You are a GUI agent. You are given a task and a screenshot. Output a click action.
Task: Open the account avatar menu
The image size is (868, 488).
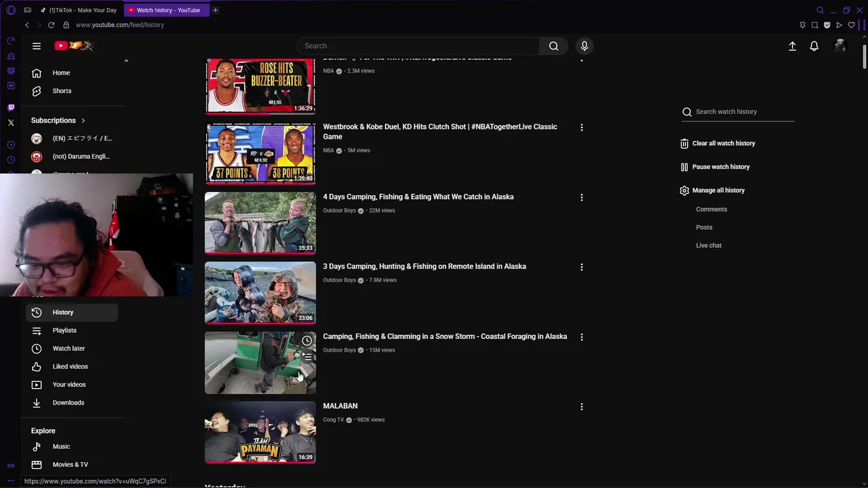coord(840,46)
